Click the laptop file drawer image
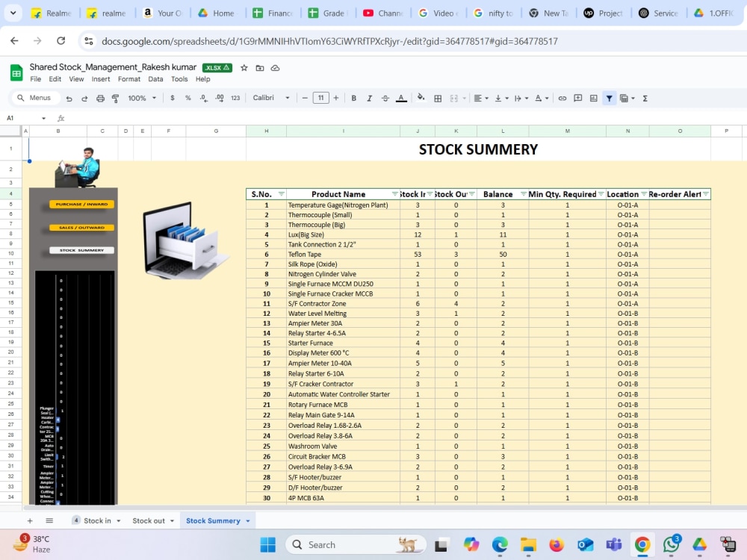The width and height of the screenshot is (747, 560). pos(186,240)
